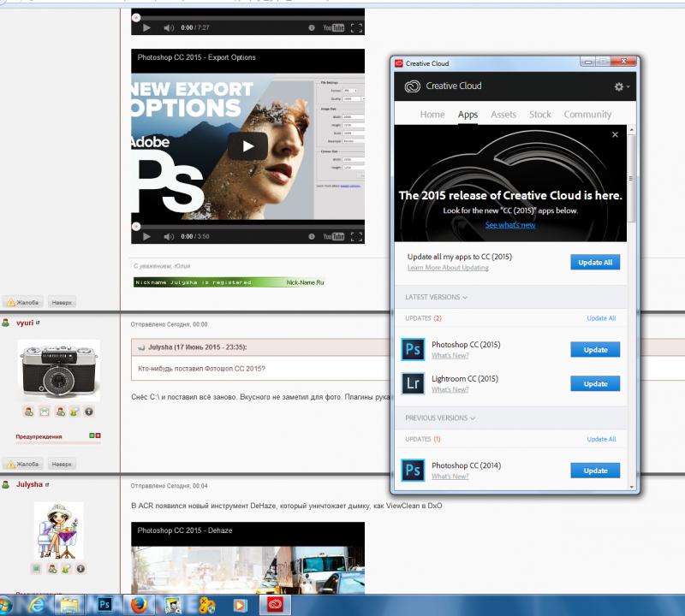The image size is (685, 616).
Task: Click the Photoshop CC (2014) app icon
Action: [x=413, y=471]
